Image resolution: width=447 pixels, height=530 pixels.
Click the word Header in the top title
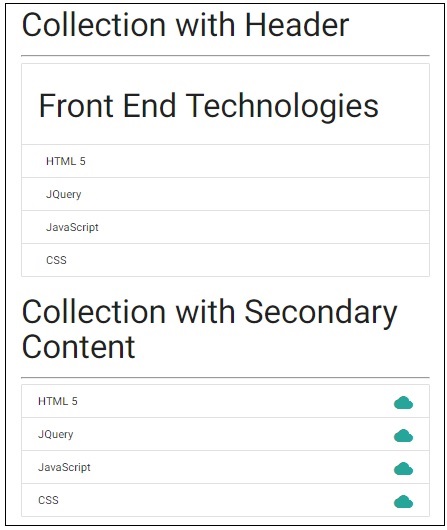[x=297, y=25]
